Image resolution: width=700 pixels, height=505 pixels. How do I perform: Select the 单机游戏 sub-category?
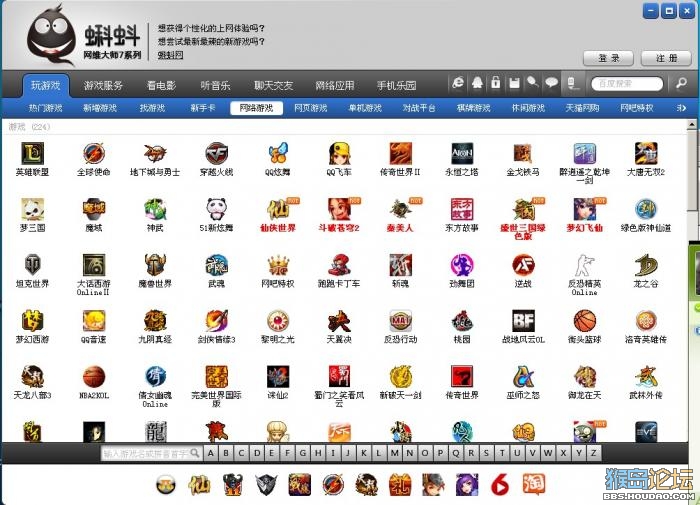tap(365, 108)
